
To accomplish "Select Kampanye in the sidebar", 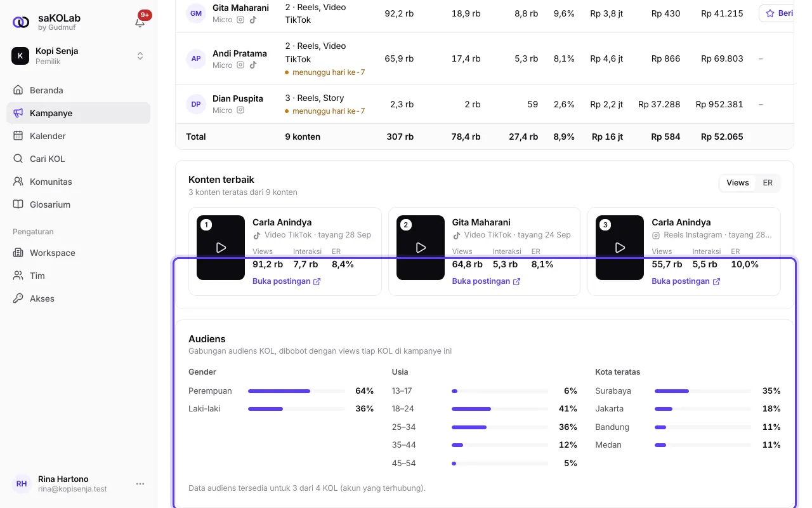I will tap(79, 113).
